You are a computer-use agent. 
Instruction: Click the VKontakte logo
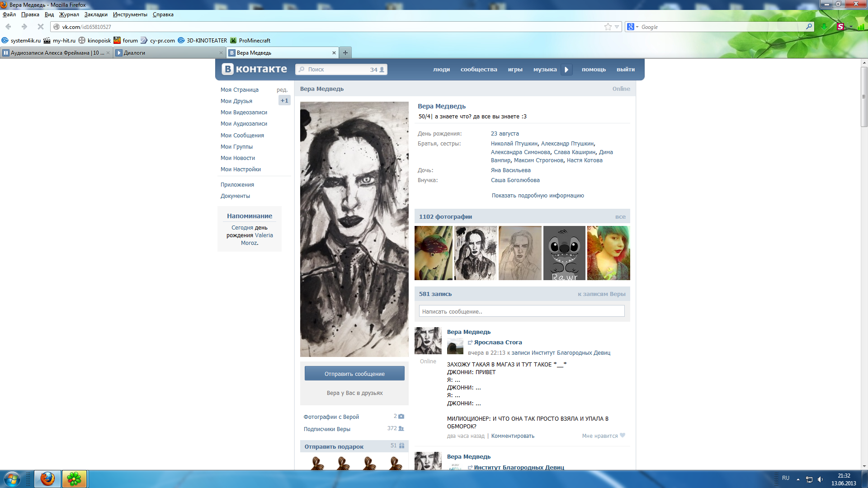click(254, 69)
